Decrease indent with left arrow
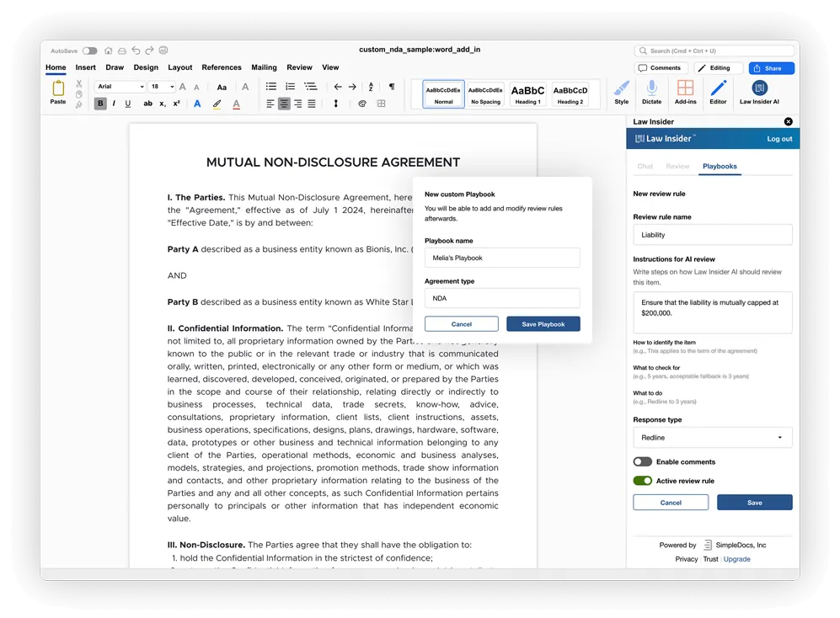The image size is (840, 618). click(x=338, y=87)
